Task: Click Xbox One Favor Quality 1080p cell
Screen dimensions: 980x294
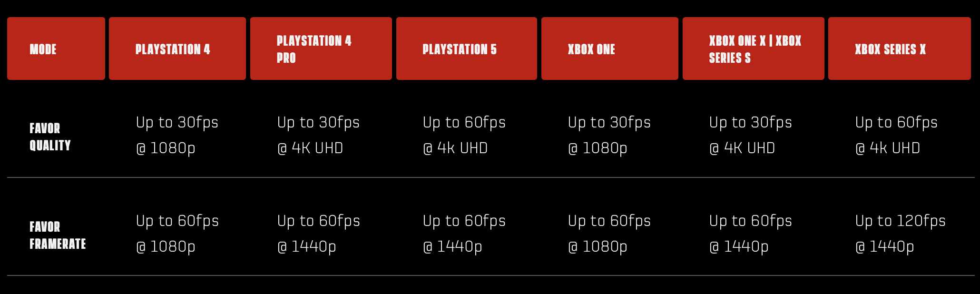Action: [609, 135]
